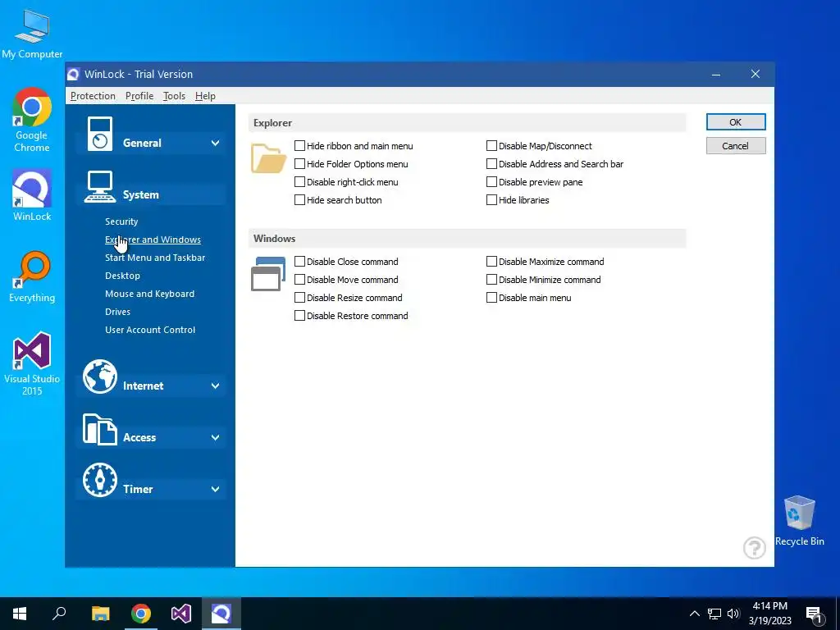Click the taskbar clock and date
Screen dimensions: 840x630
[x=769, y=614]
